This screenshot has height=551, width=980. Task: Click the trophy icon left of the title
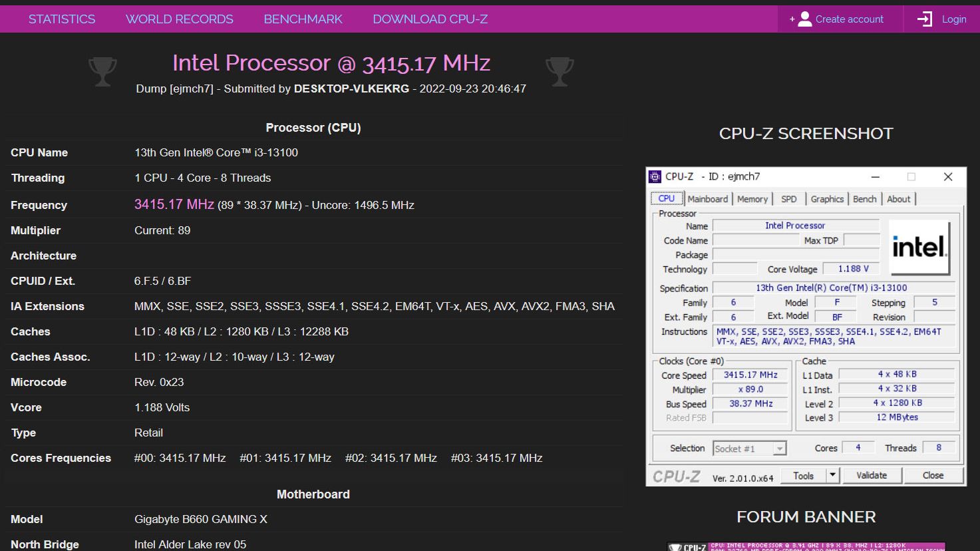103,71
